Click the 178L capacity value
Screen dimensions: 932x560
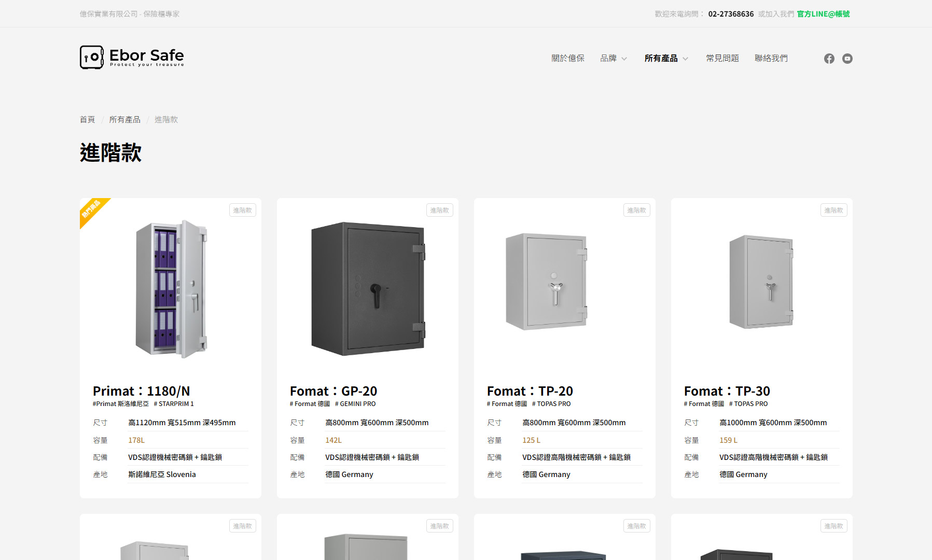tap(136, 440)
